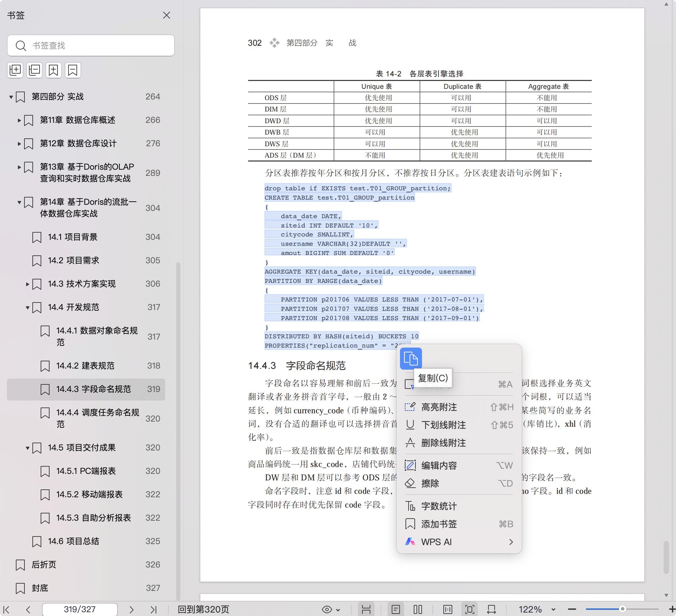Close the bookmarks panel
Screen dimensions: 676x616
(x=167, y=15)
